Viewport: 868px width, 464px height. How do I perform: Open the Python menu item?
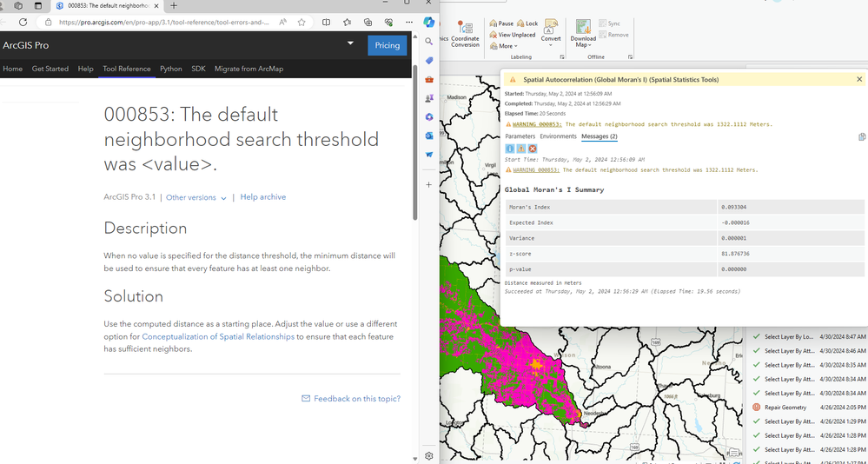171,69
